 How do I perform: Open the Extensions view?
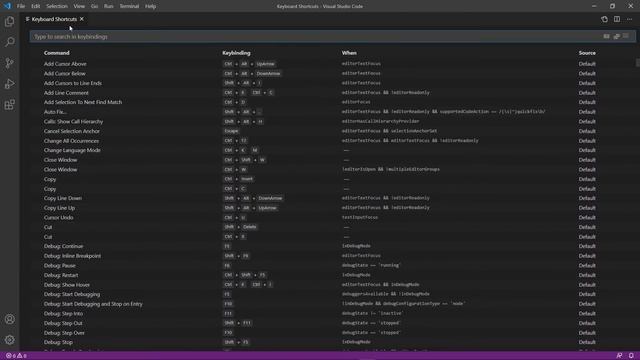(9, 104)
